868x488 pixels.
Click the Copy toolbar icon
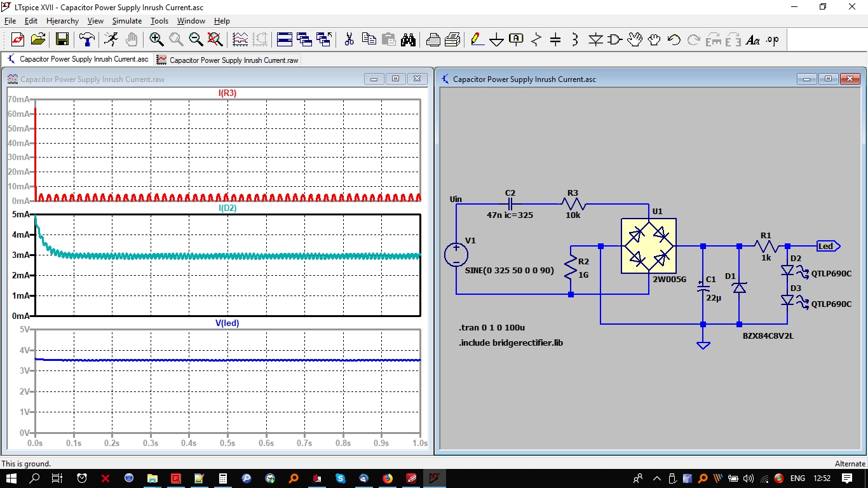pos(369,39)
